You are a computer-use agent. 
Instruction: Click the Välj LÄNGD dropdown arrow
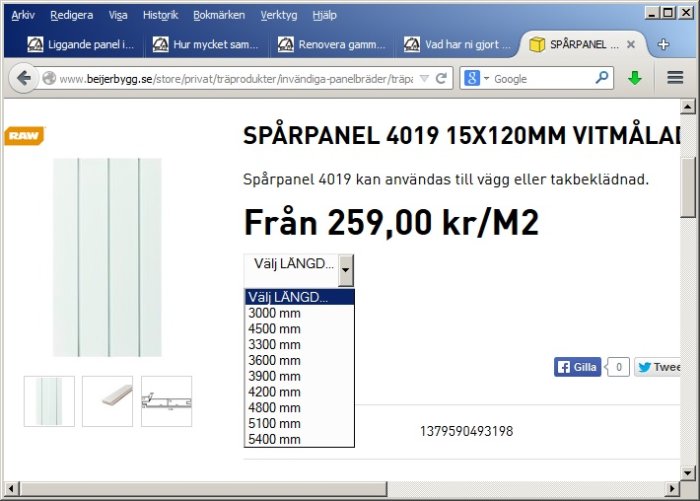click(346, 270)
